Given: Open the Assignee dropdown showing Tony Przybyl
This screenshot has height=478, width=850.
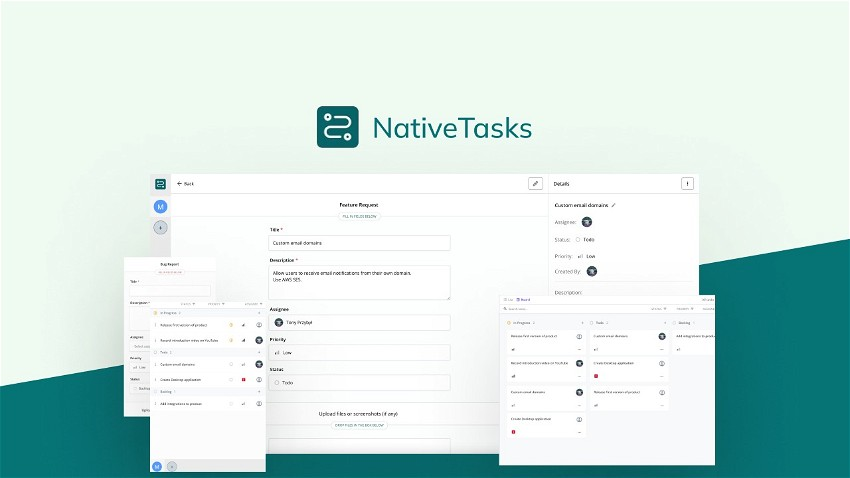Looking at the screenshot, I should click(x=359, y=323).
